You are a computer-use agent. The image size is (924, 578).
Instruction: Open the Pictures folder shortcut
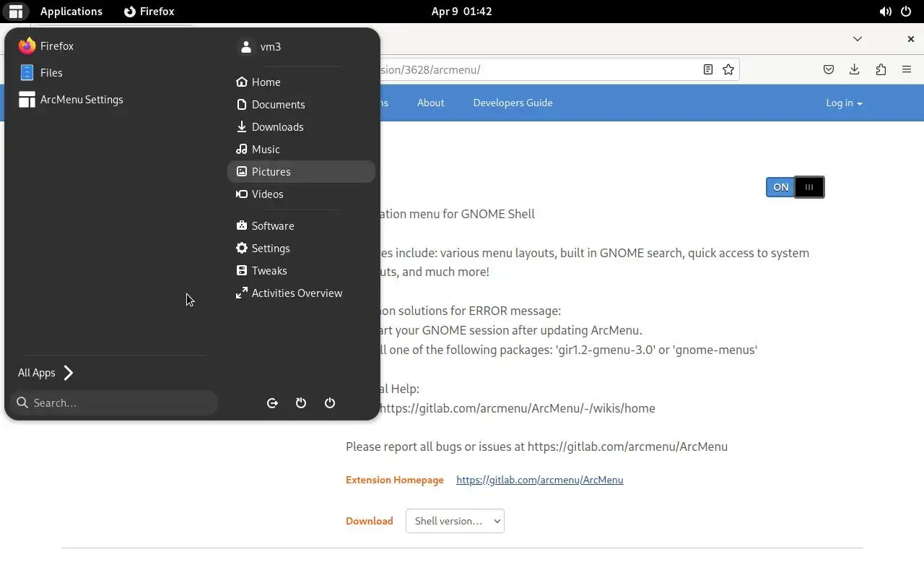(301, 172)
